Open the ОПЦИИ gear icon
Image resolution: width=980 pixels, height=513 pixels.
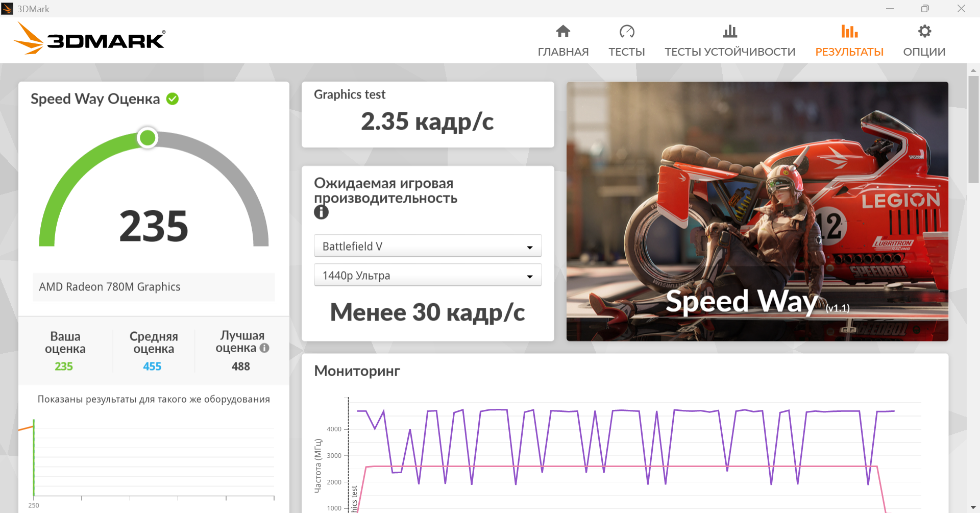(924, 32)
